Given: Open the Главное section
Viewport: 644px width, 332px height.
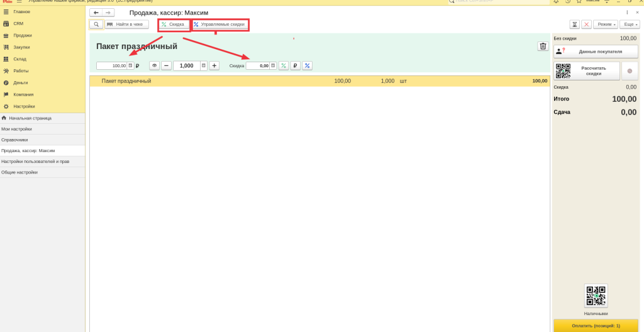Looking at the screenshot, I should coord(21,12).
